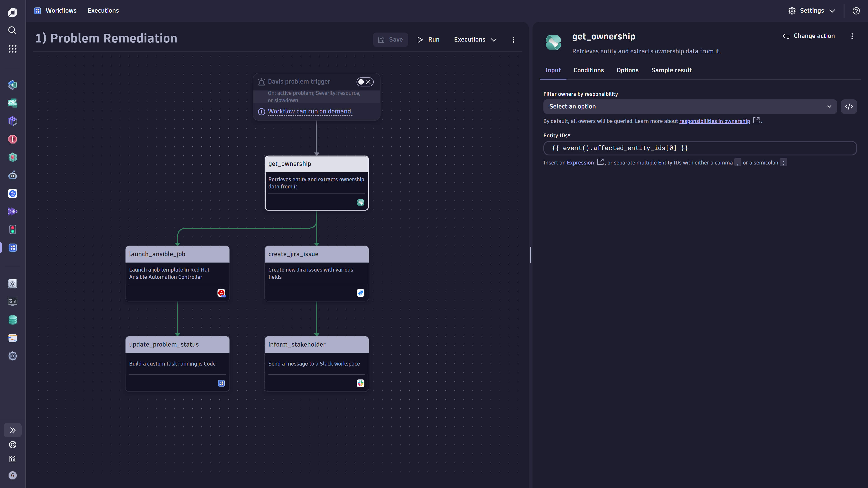Screen dimensions: 868x488
Task: Toggle code editor mode for owner filter
Action: pos(849,106)
